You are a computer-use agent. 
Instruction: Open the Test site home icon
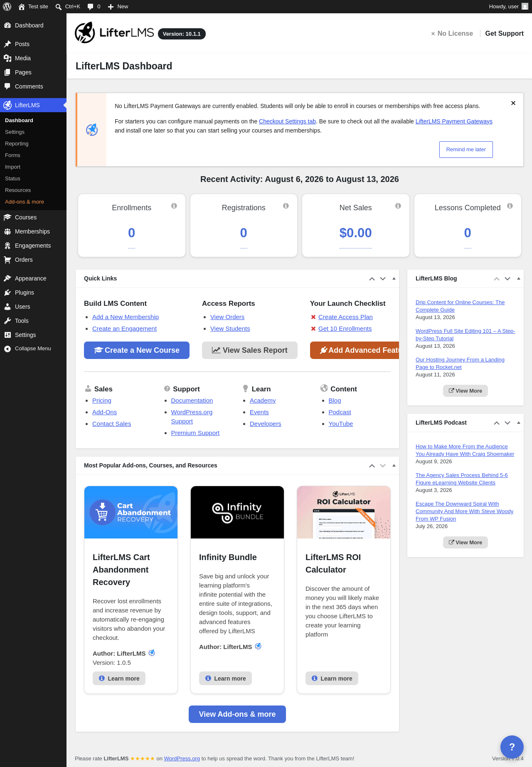click(22, 7)
